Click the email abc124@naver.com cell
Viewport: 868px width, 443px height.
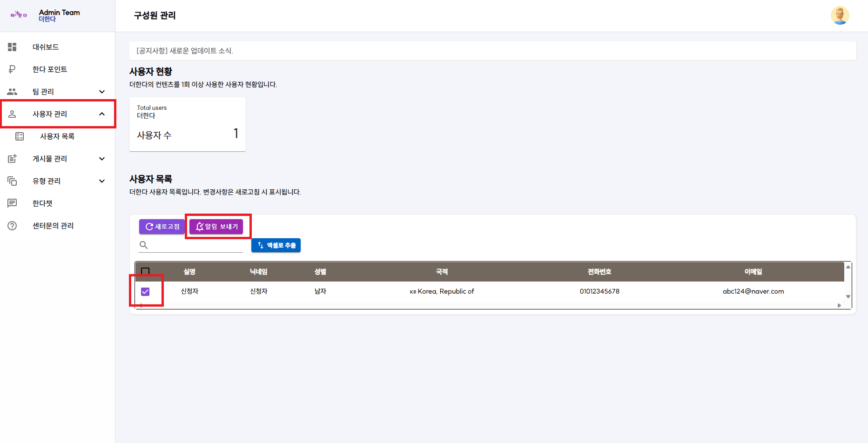753,291
